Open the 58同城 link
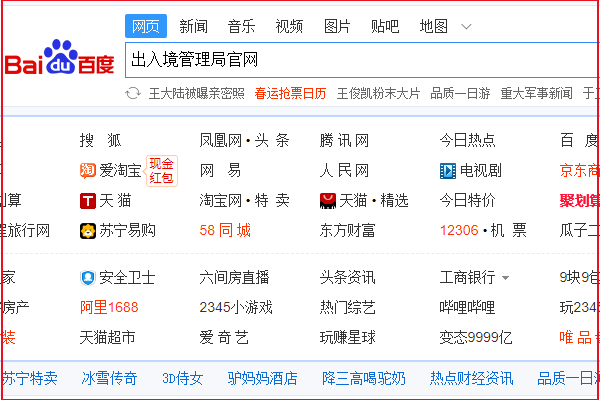The image size is (600, 400). click(x=225, y=231)
